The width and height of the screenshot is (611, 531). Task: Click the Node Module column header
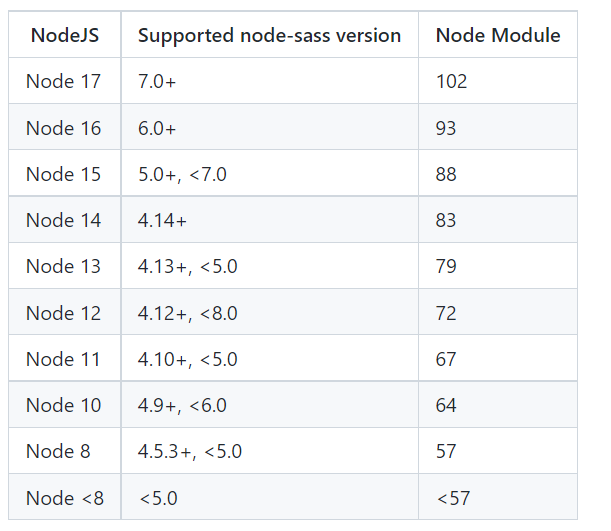[497, 36]
